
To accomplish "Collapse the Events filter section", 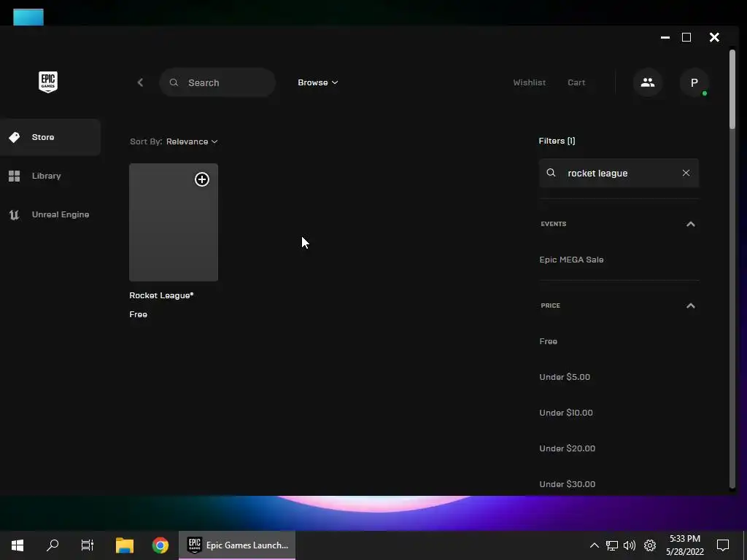I will (690, 224).
